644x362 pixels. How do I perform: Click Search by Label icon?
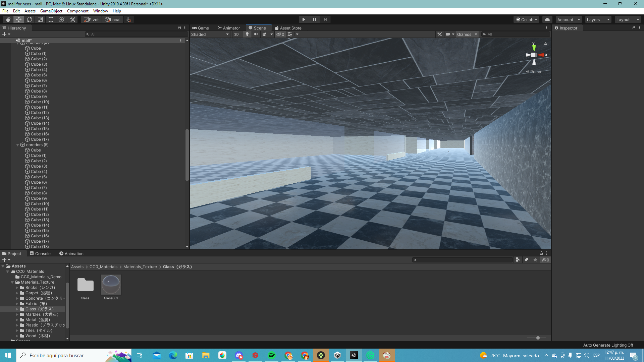[526, 260]
